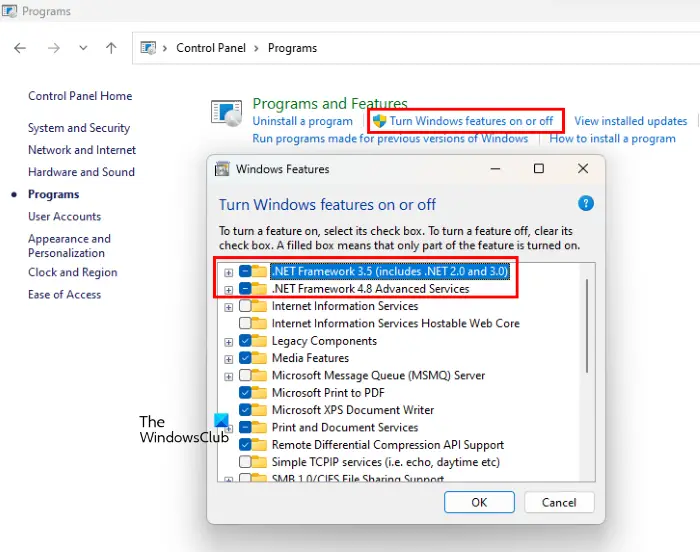Toggle Print and Document Services checkbox
The width and height of the screenshot is (700, 552).
pyautogui.click(x=245, y=427)
